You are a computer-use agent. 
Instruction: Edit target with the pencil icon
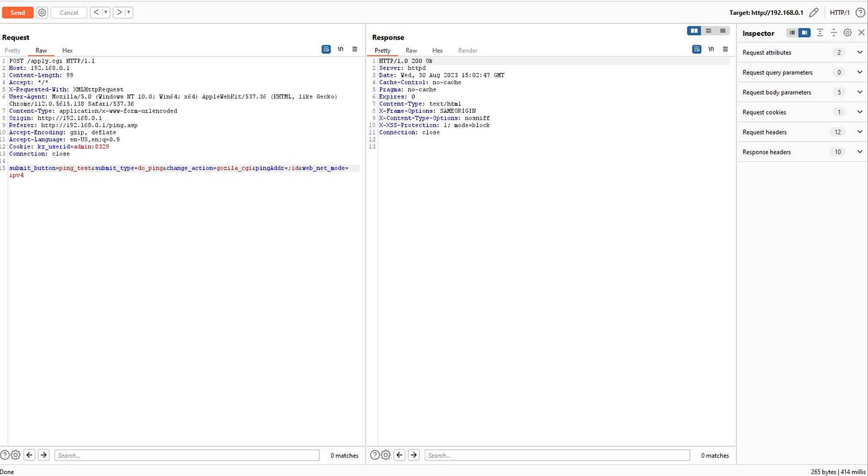point(814,12)
